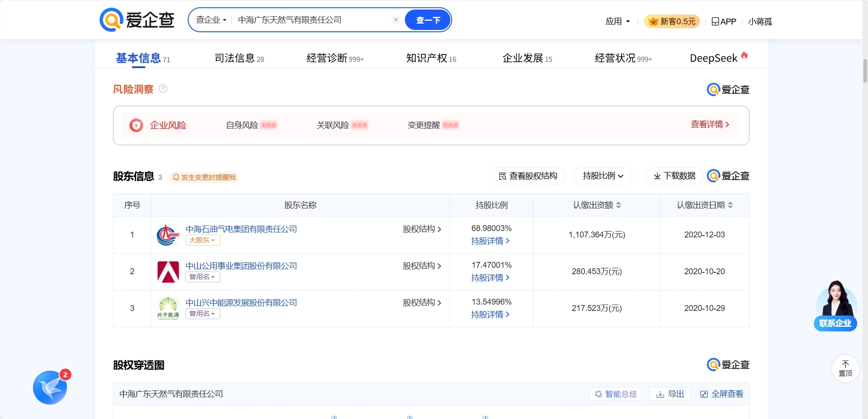Open 股权结构 for 中海石油气电集团
The image size is (868, 419).
tap(422, 229)
